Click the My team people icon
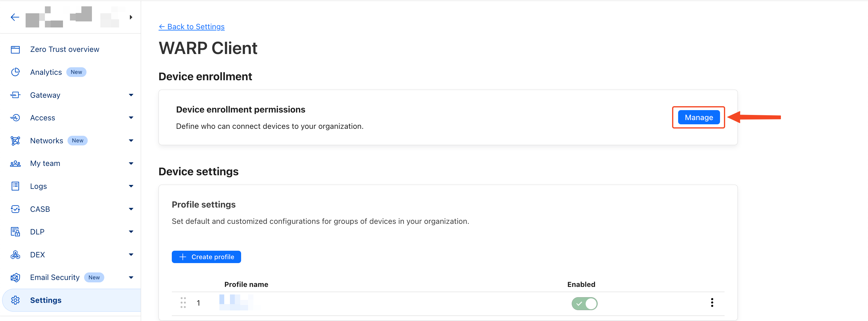Screen dimensions: 868x321 coord(15,164)
